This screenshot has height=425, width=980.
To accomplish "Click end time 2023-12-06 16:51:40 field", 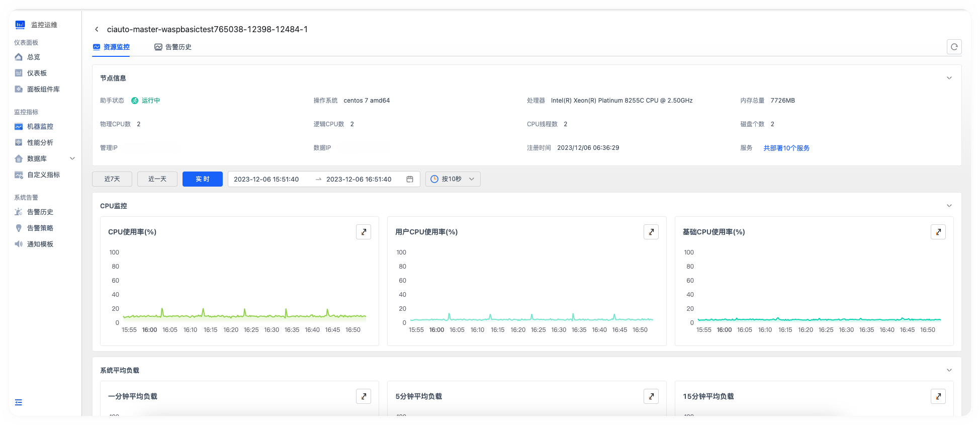I will 359,180.
